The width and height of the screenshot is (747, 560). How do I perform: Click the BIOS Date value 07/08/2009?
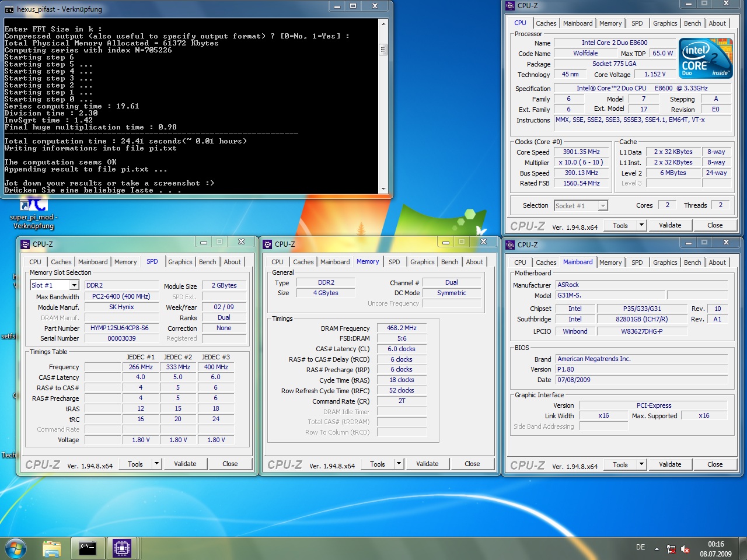pyautogui.click(x=641, y=380)
